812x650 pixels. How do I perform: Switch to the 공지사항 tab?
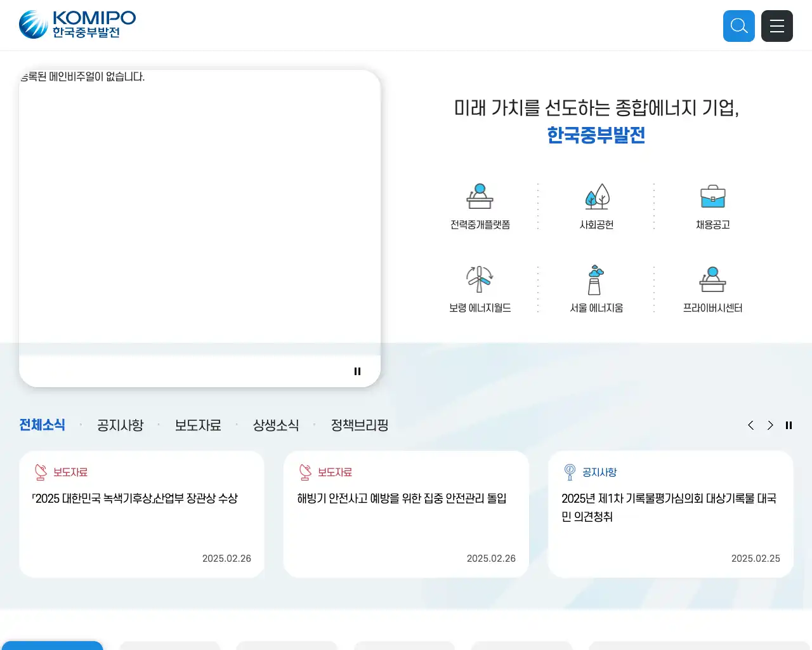(x=121, y=425)
